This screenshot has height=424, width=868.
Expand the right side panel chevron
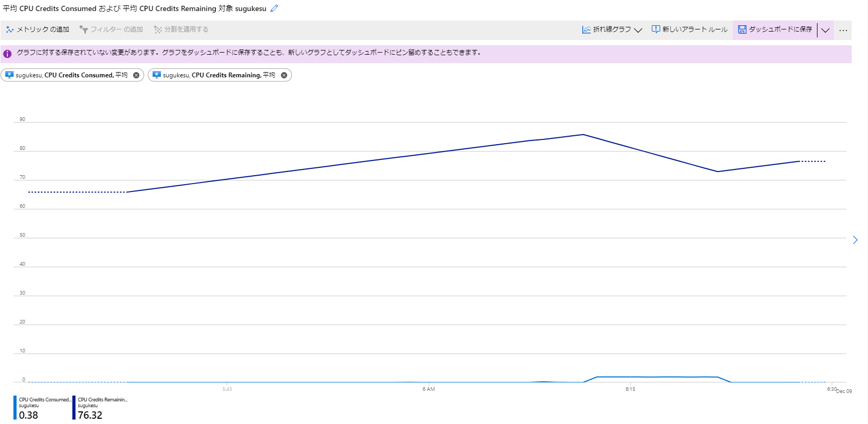855,240
